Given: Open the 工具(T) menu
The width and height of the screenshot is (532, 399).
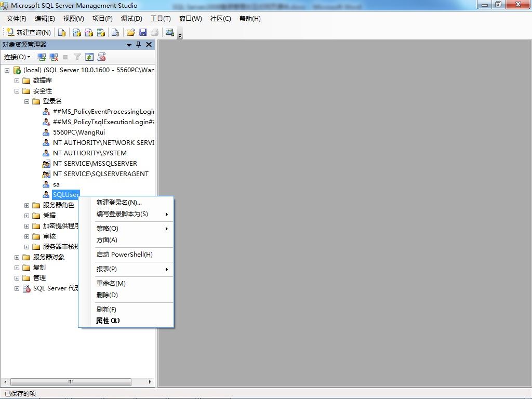Looking at the screenshot, I should tap(161, 19).
